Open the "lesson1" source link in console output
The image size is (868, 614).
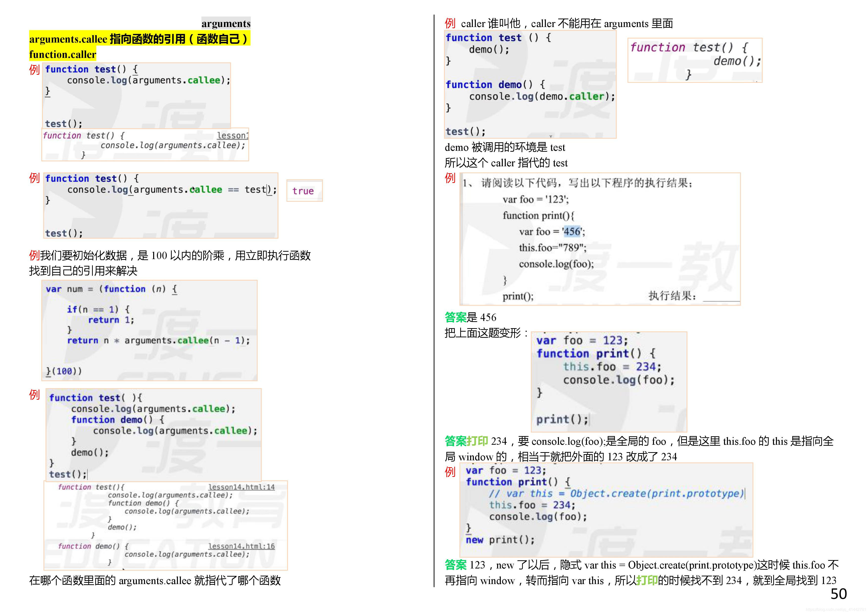(233, 135)
